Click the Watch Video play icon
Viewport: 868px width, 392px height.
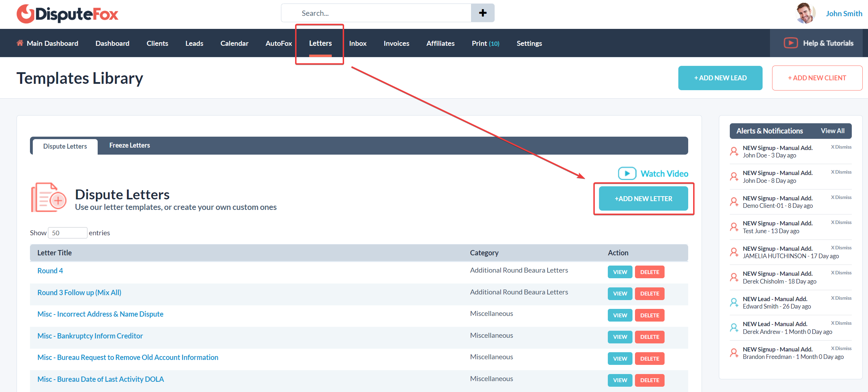627,173
